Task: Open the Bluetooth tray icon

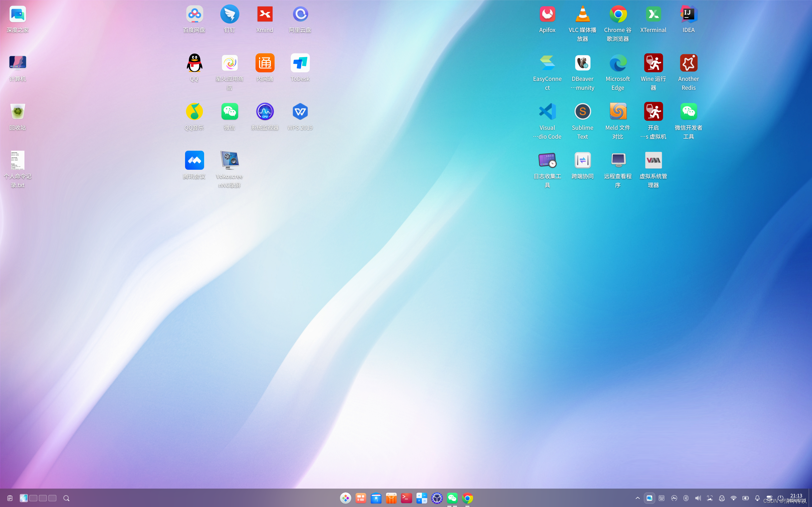Action: click(x=686, y=498)
